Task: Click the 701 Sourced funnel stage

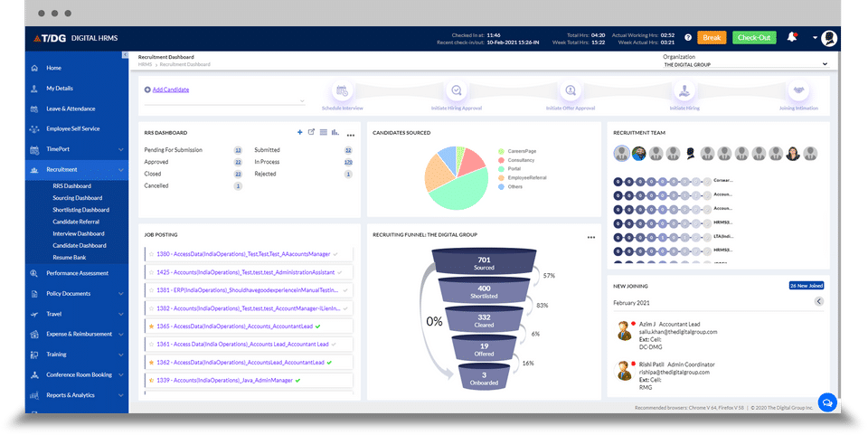Action: [x=484, y=262]
